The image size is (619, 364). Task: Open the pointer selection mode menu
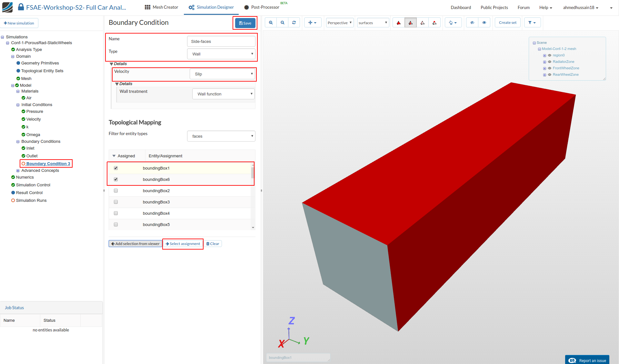coord(453,23)
